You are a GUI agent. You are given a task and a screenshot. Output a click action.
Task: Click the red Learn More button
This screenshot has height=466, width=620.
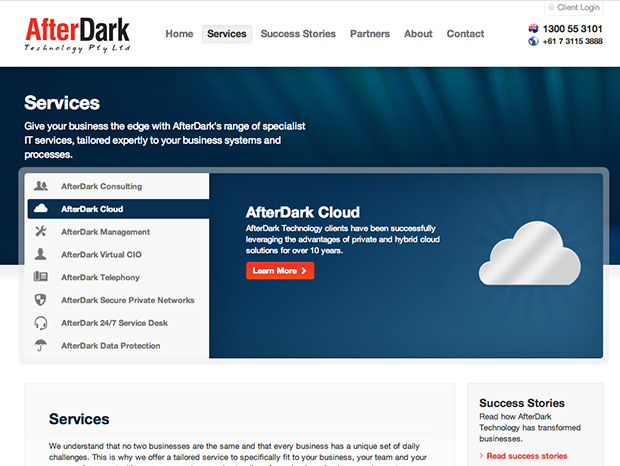[x=280, y=271]
